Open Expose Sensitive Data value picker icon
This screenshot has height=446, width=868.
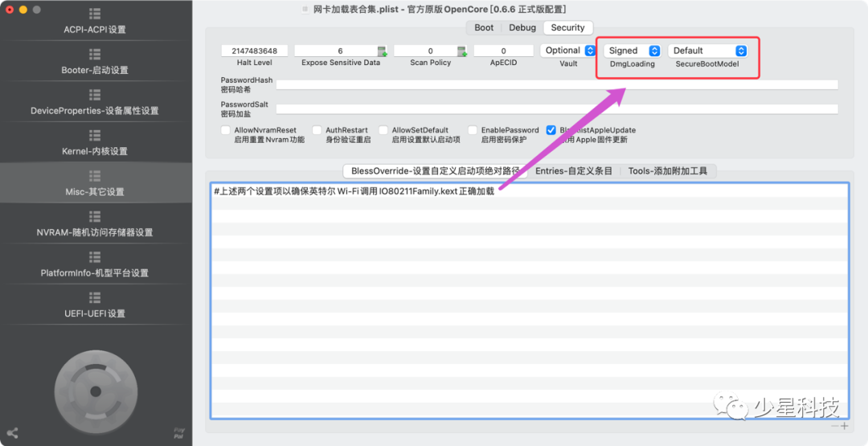coord(383,51)
